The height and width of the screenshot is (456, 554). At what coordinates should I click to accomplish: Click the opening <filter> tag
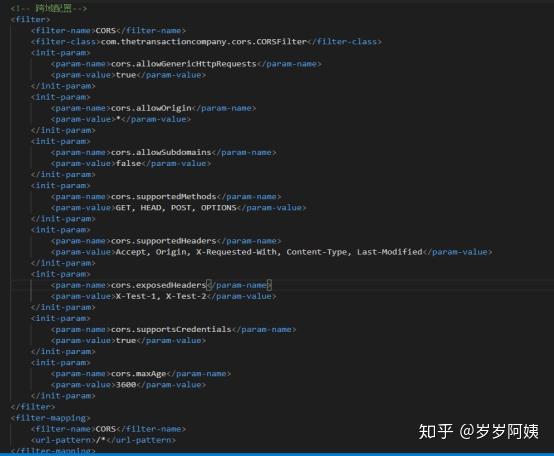point(30,19)
